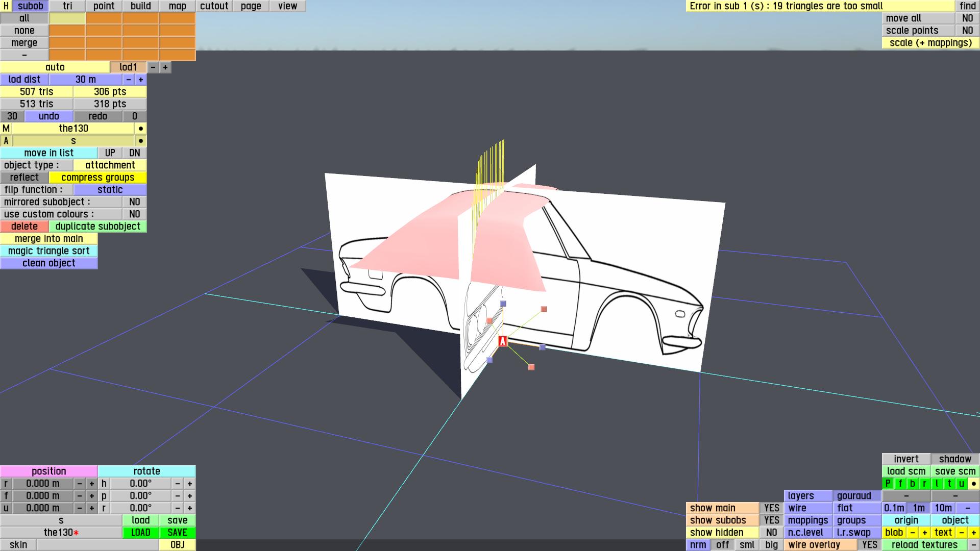
Task: Click the position r value field
Action: click(x=43, y=484)
